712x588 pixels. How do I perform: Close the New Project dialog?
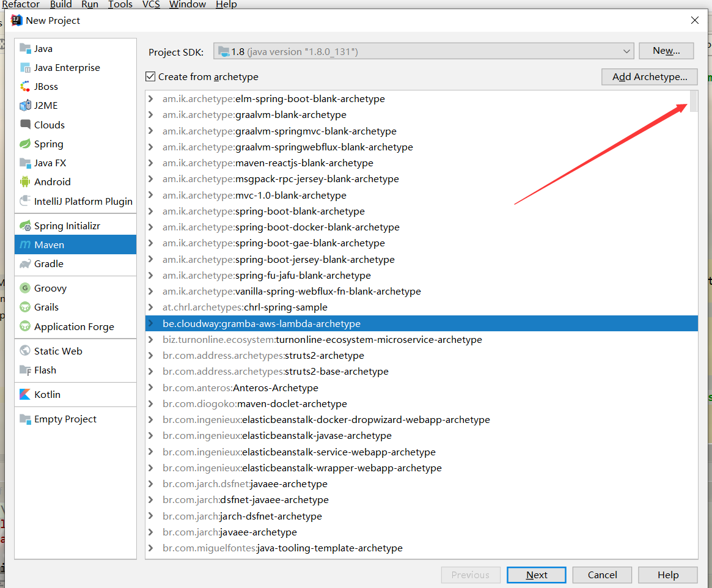point(694,20)
